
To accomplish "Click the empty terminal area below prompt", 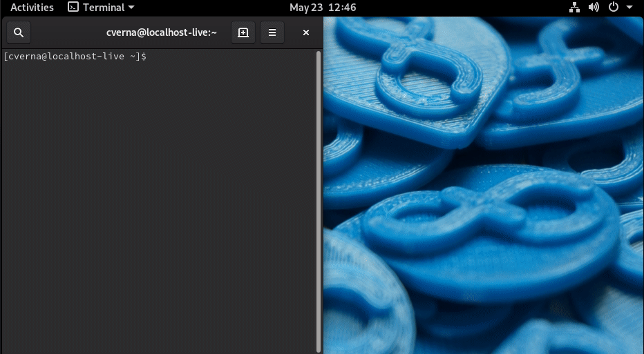I will (x=159, y=207).
